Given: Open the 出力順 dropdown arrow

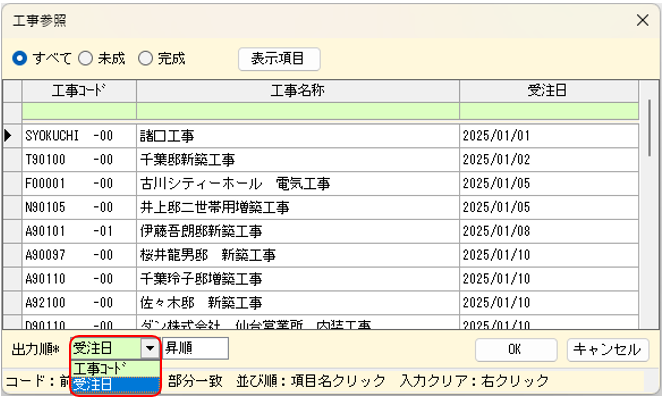Looking at the screenshot, I should point(150,349).
